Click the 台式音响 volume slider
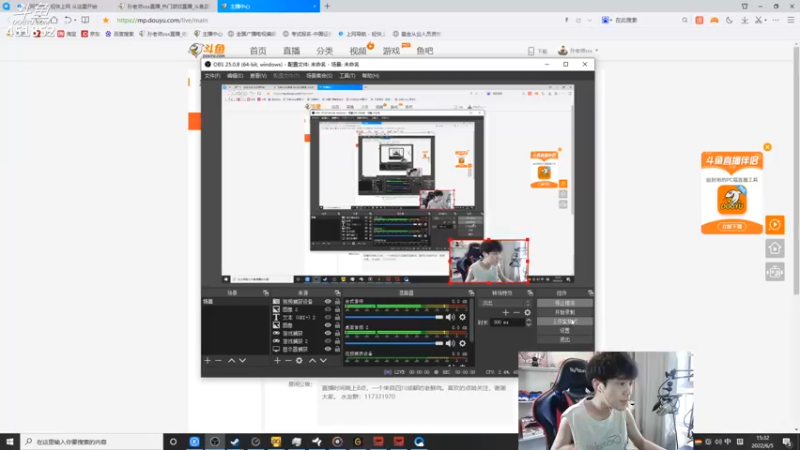 point(394,317)
